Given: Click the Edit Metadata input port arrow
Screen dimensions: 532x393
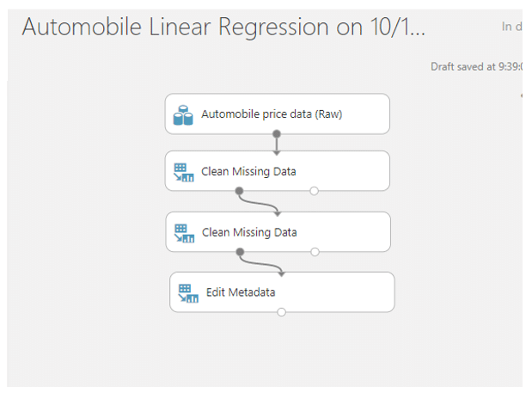Looking at the screenshot, I should click(281, 273).
